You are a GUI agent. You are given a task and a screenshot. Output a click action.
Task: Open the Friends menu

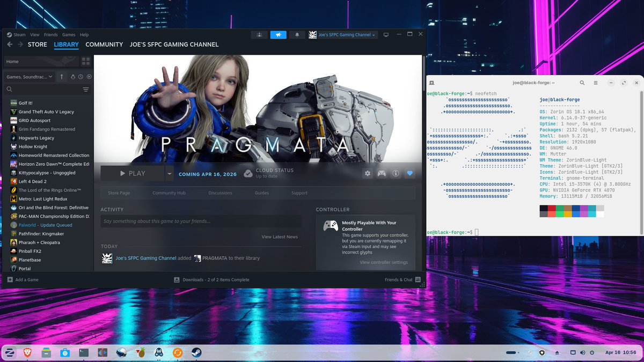coord(50,35)
